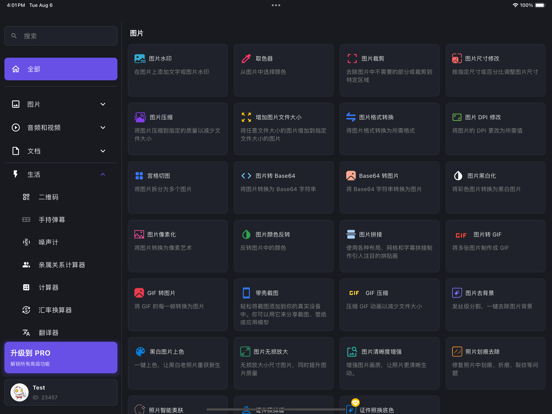Select the 取色器 eyedropper icon
Screen dimensions: 552x414
pos(246,58)
